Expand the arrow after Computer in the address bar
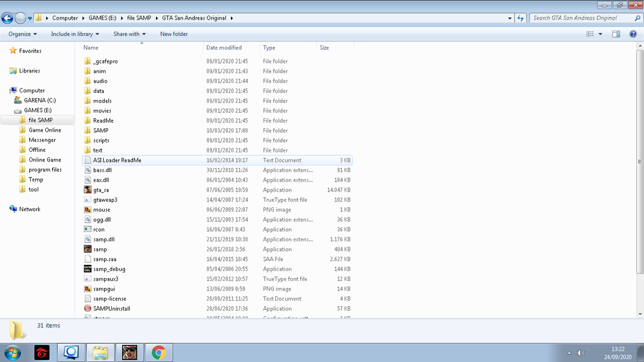This screenshot has width=644, height=362. (x=83, y=18)
